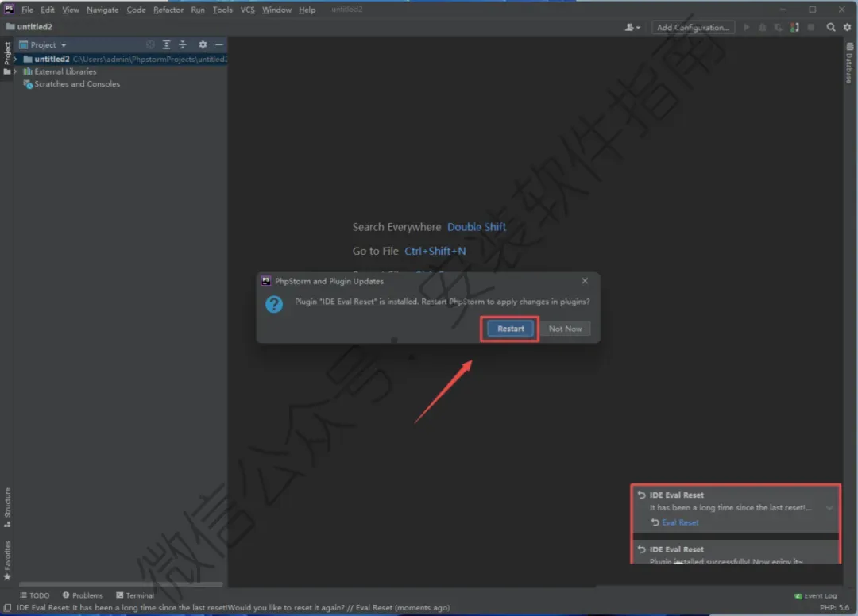
Task: Click the Eval Reset link in notification
Action: (x=680, y=522)
